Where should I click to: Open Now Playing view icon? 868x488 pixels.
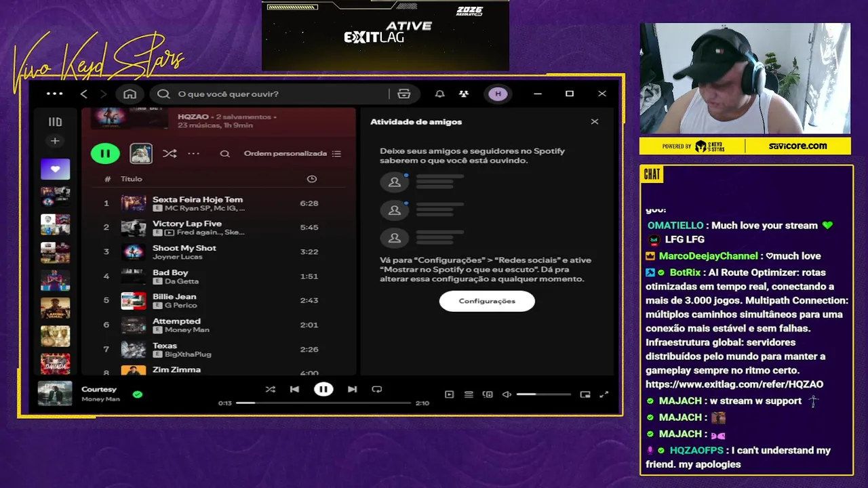tap(449, 394)
